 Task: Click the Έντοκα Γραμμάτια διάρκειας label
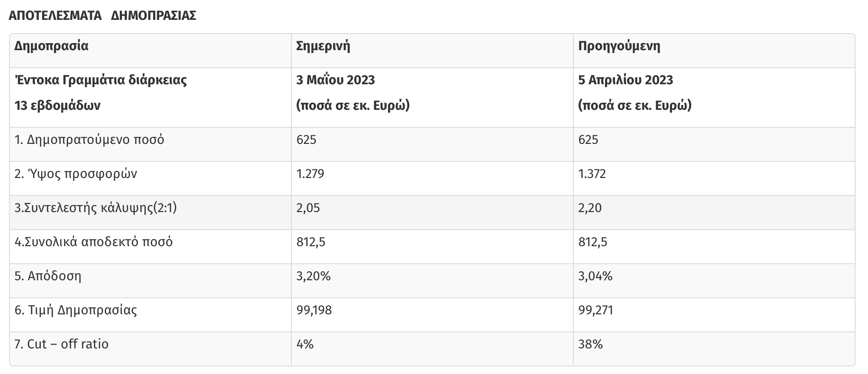(100, 80)
